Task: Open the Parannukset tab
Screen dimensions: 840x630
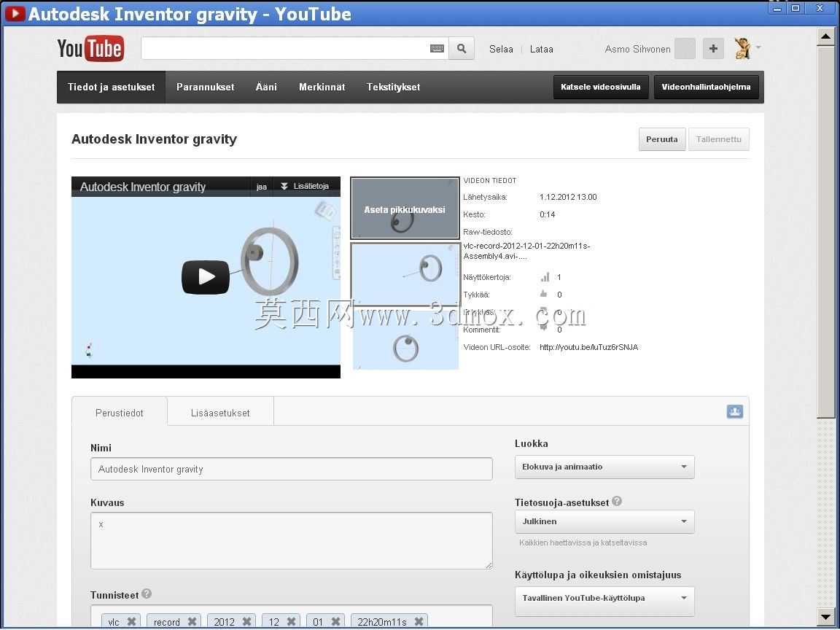Action: pos(205,87)
